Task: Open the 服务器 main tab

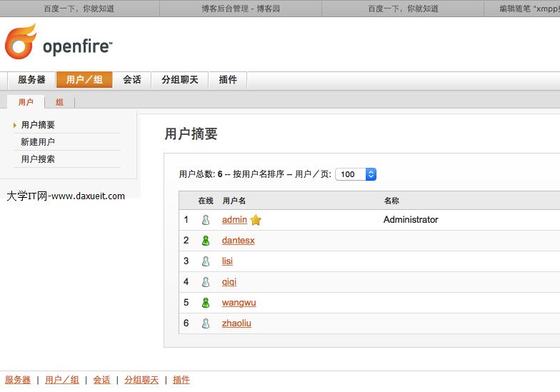Action: point(31,80)
